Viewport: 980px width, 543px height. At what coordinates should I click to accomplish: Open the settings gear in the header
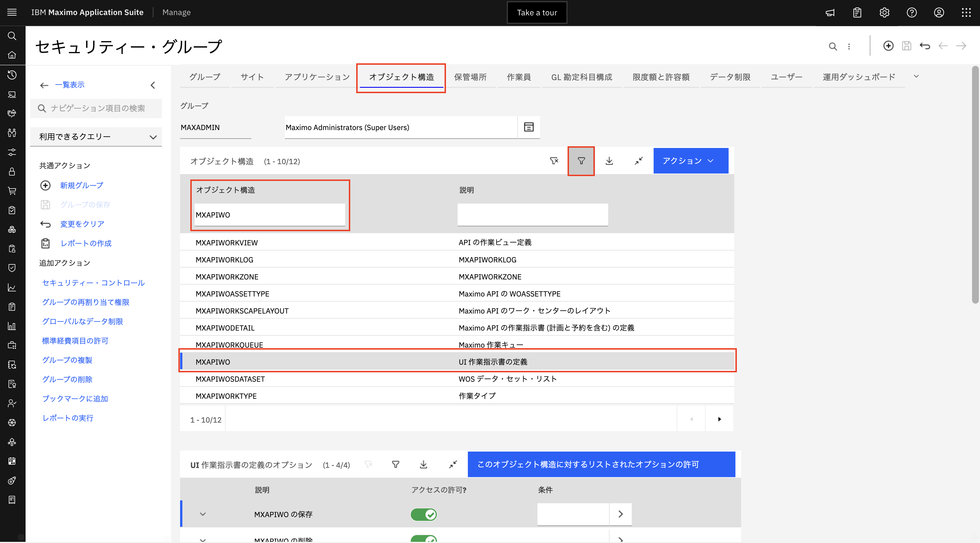tap(884, 12)
